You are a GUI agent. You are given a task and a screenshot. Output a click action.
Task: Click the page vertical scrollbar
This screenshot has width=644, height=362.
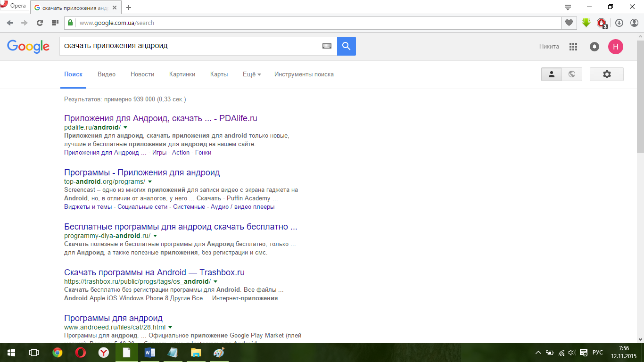640,94
